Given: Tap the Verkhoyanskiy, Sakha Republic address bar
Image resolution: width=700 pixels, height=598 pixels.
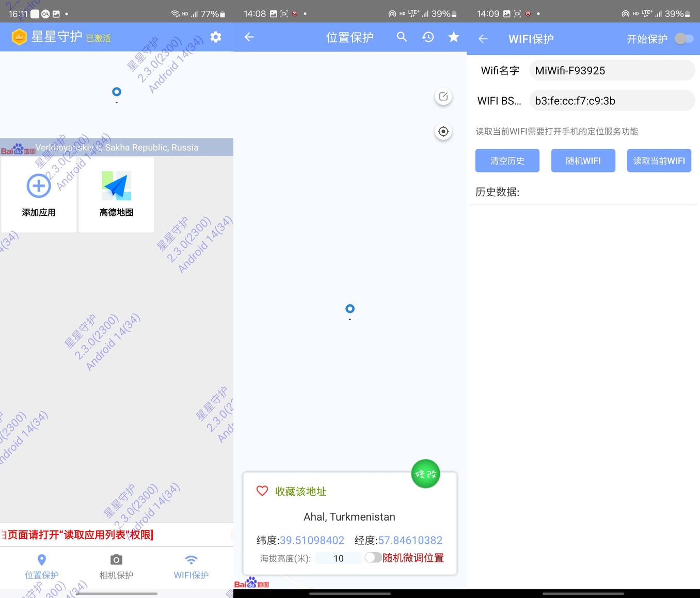Looking at the screenshot, I should [117, 147].
